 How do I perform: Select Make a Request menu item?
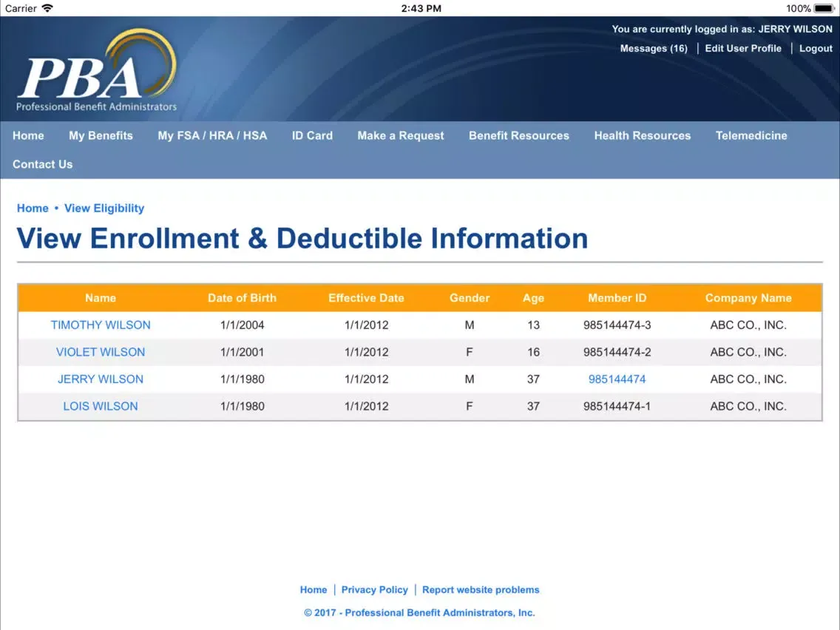[x=401, y=135]
